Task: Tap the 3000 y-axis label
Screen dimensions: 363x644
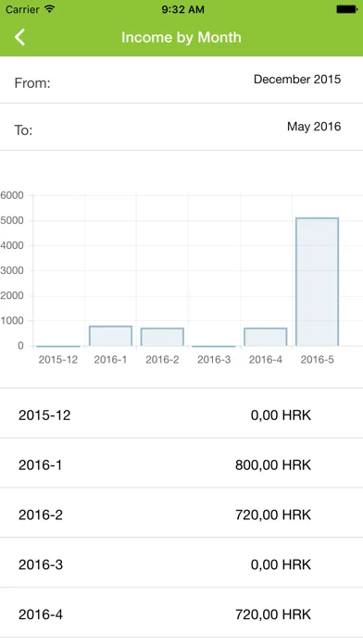Action: coord(12,271)
